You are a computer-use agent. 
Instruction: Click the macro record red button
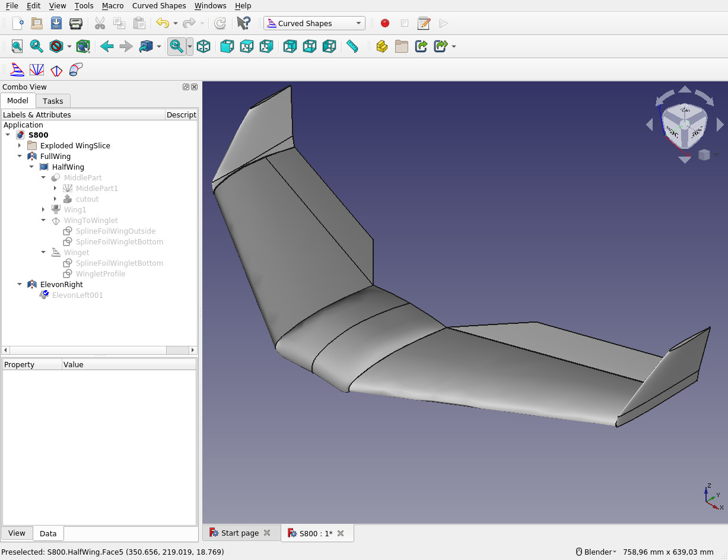tap(385, 23)
